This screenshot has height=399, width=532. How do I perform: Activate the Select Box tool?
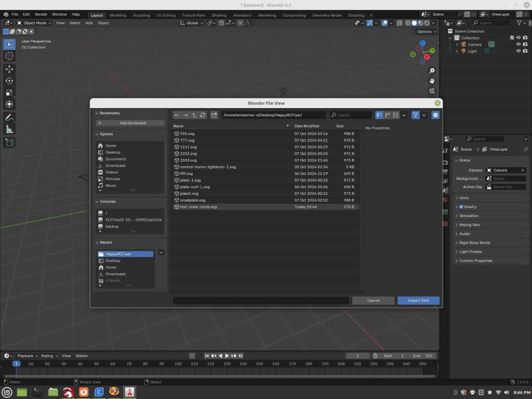(x=9, y=44)
